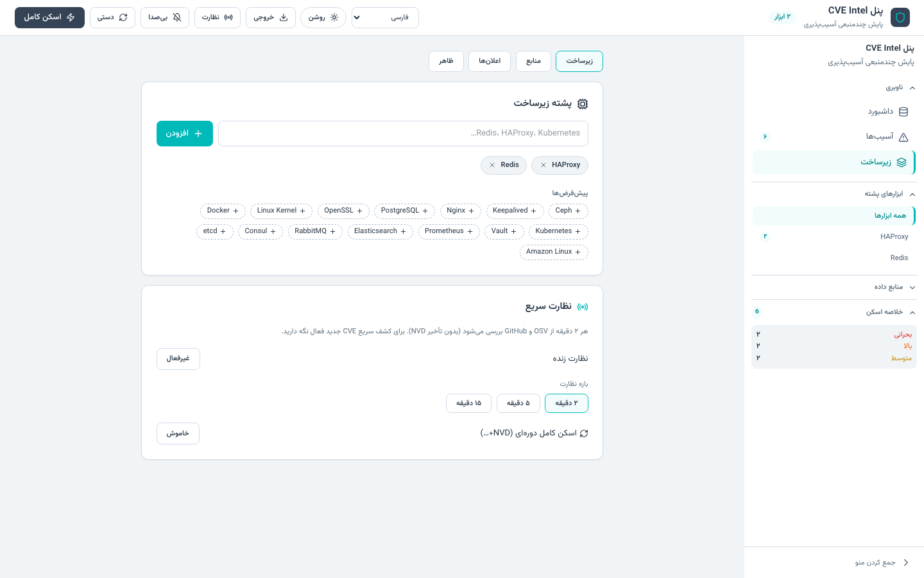924x578 pixels.
Task: Collapse the خلاصه اسکن section
Action: pos(834,312)
